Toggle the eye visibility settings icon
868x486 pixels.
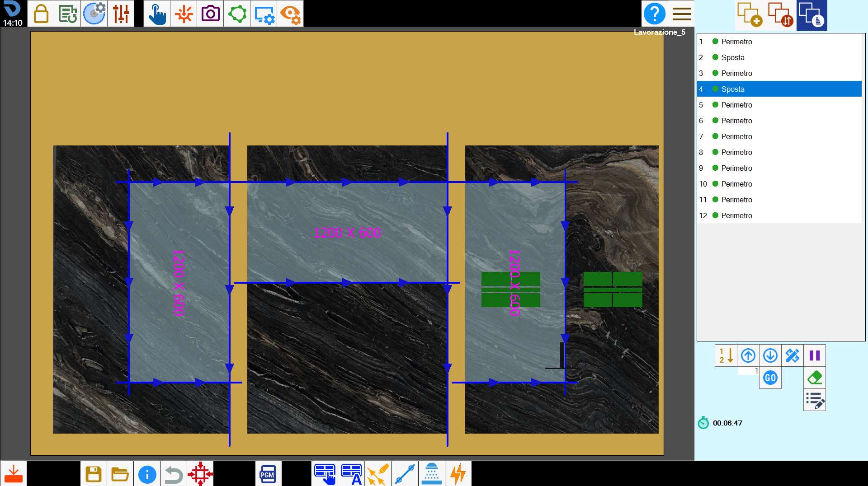coord(290,14)
